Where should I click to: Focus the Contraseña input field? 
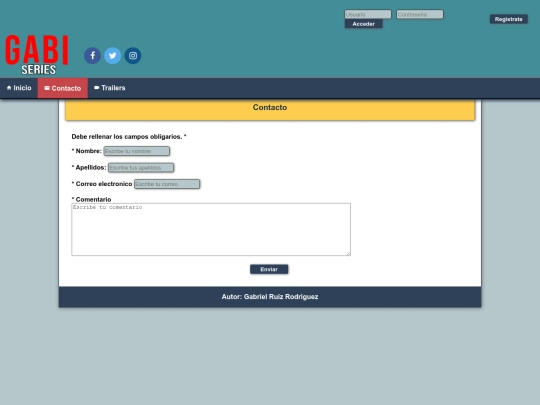pyautogui.click(x=420, y=14)
